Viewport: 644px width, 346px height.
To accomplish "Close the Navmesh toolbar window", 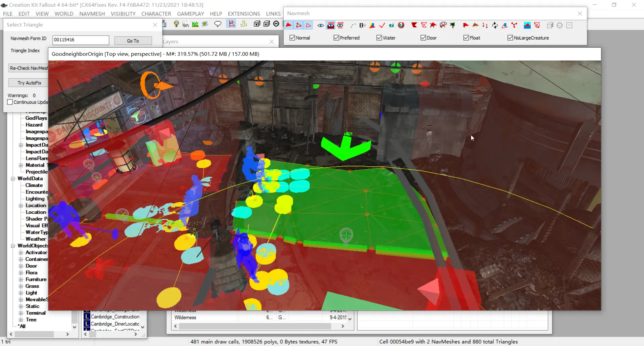I will 580,13.
